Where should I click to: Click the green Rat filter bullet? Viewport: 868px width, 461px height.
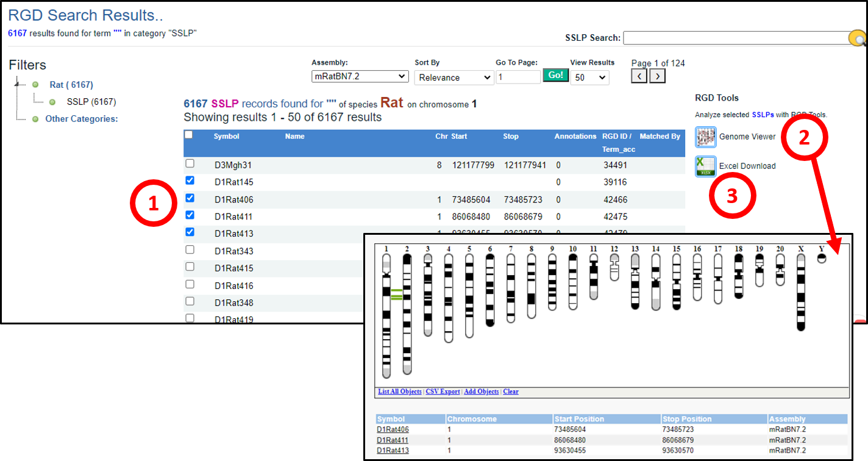click(x=35, y=85)
